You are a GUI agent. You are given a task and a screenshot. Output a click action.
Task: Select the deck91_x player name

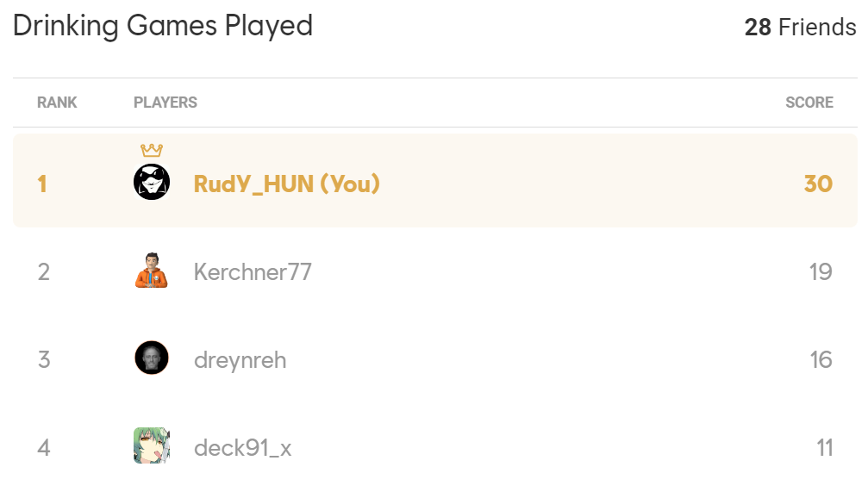242,448
